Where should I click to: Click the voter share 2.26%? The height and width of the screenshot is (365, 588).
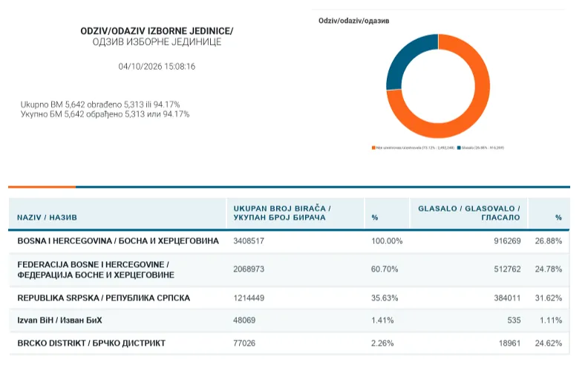(382, 343)
